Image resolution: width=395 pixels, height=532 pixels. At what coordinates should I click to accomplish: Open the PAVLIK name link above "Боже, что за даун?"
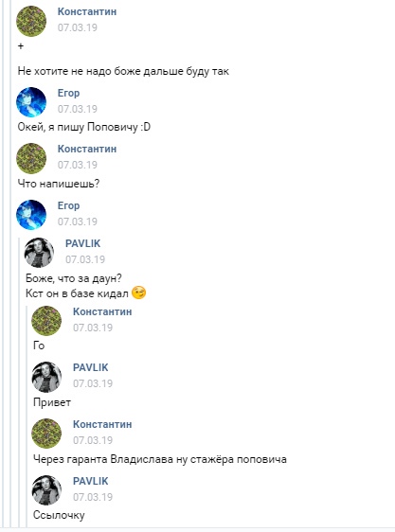pos(82,243)
